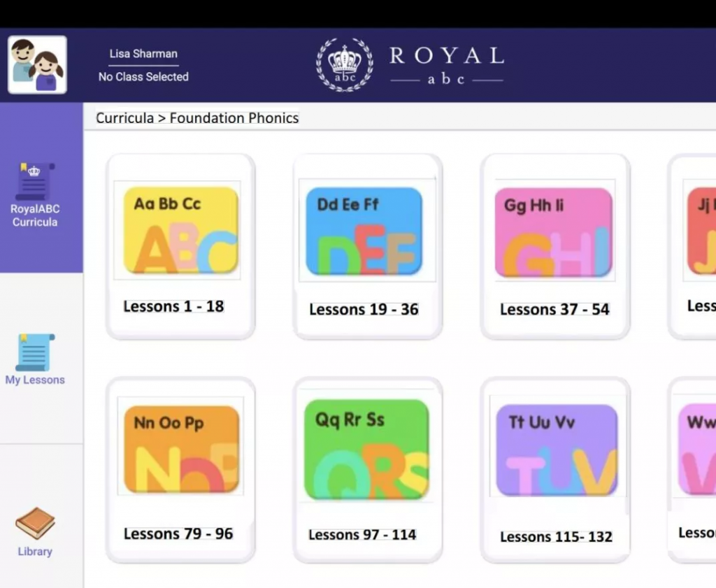This screenshot has width=716, height=588.
Task: Click the Lessons 115- 132 label
Action: tap(556, 537)
